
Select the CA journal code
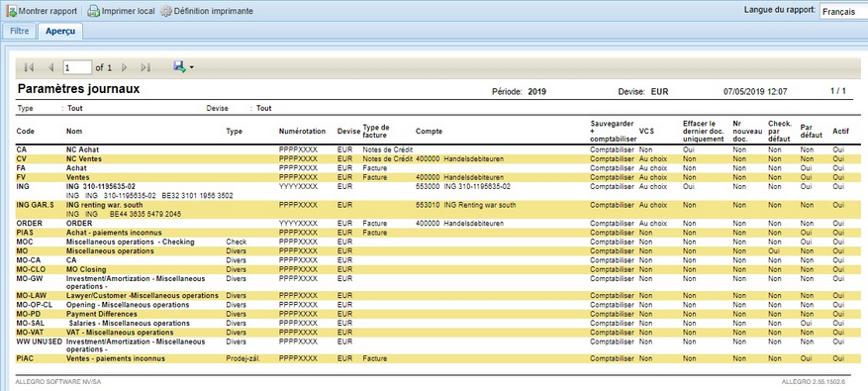pyautogui.click(x=21, y=149)
